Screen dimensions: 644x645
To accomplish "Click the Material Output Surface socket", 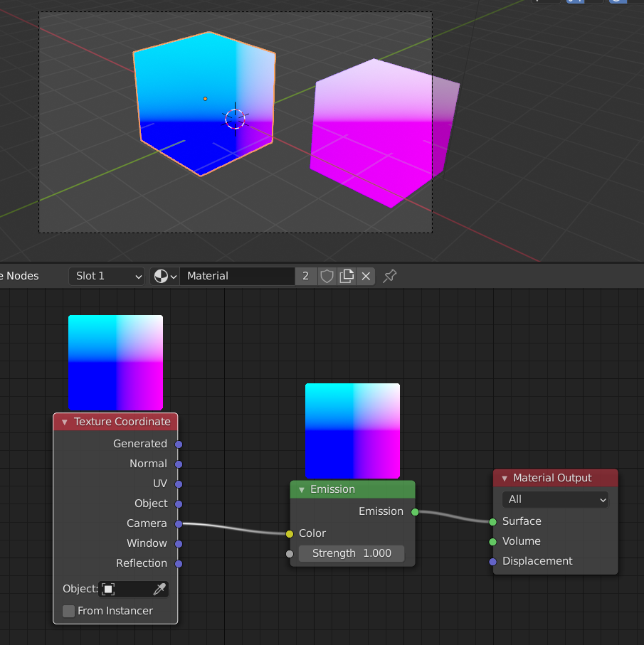I will pyautogui.click(x=492, y=521).
